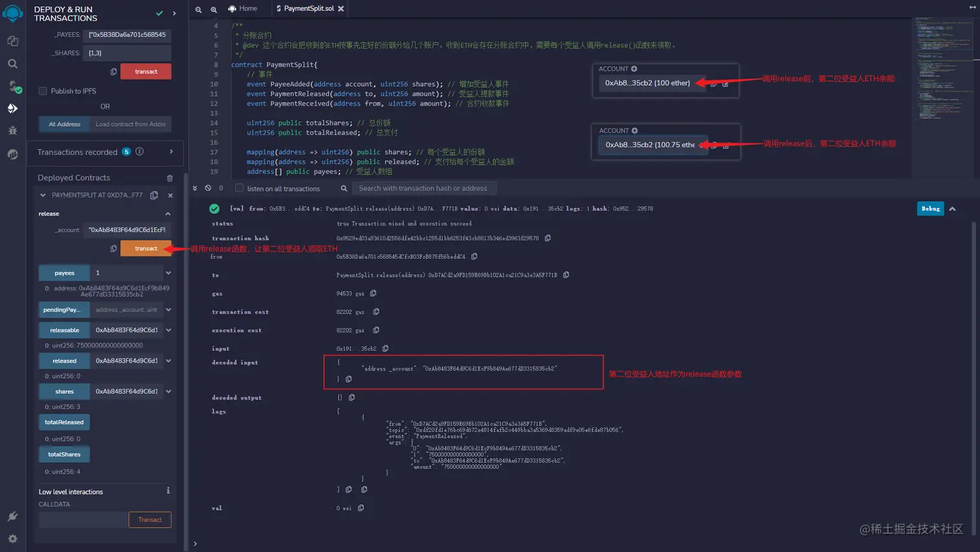Focus the release _account address input
This screenshot has height=552, width=980.
tap(127, 230)
